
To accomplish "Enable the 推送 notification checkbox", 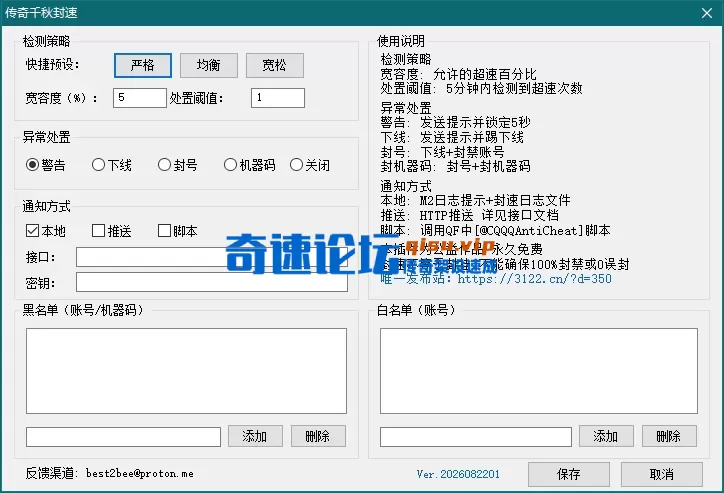I will (112, 231).
